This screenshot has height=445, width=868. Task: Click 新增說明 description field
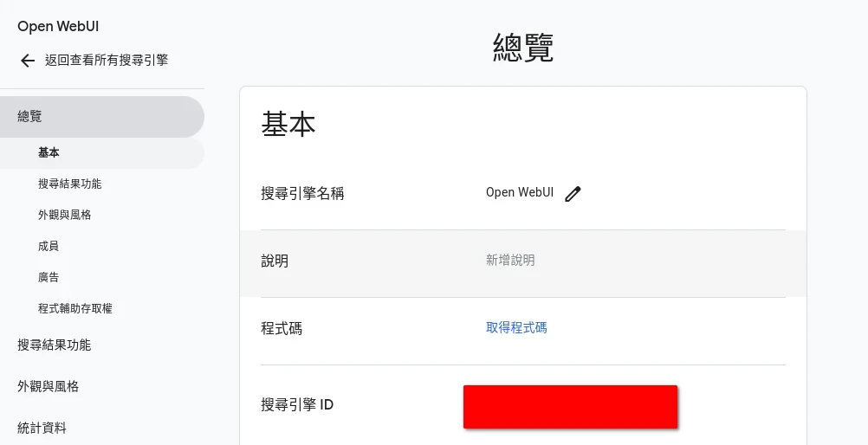pos(510,261)
